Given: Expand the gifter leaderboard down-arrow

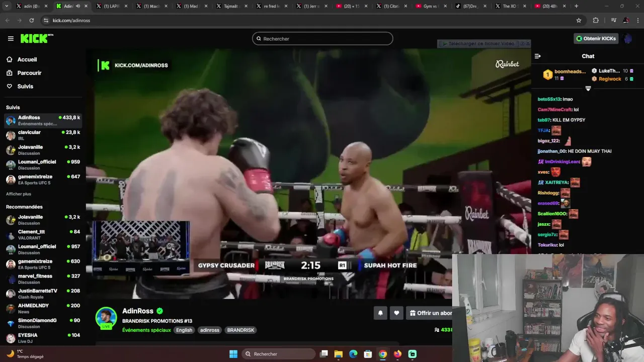Looking at the screenshot, I should point(588,88).
